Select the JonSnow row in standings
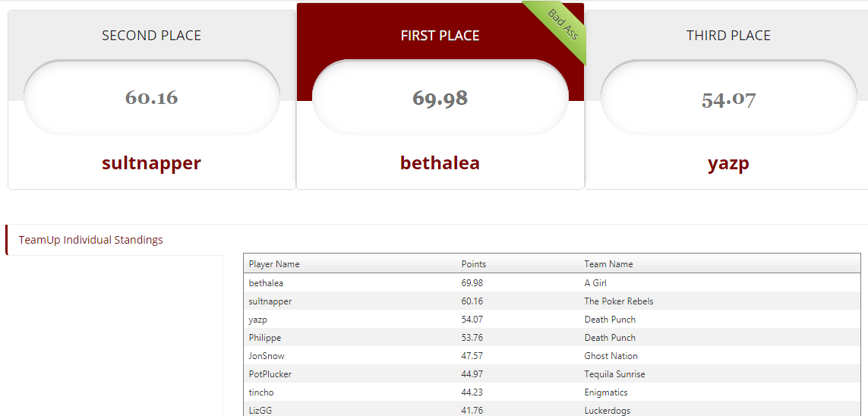Viewport: 868px width, 416px height. click(x=552, y=356)
